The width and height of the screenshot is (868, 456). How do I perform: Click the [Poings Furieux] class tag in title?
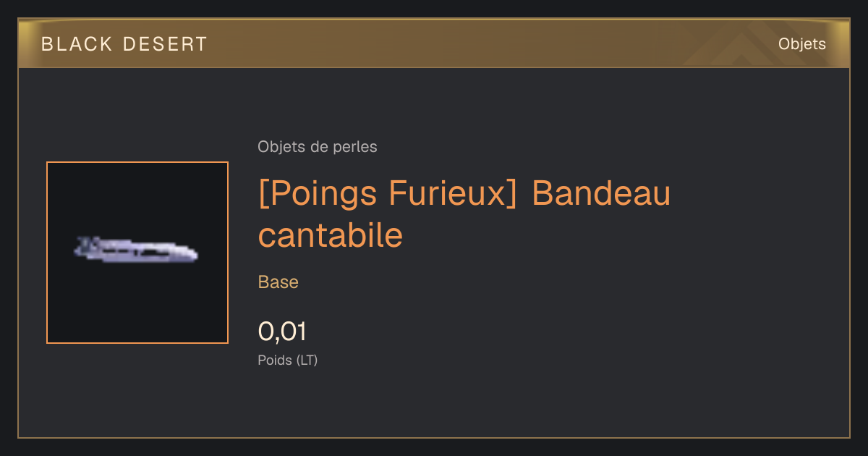(x=388, y=194)
